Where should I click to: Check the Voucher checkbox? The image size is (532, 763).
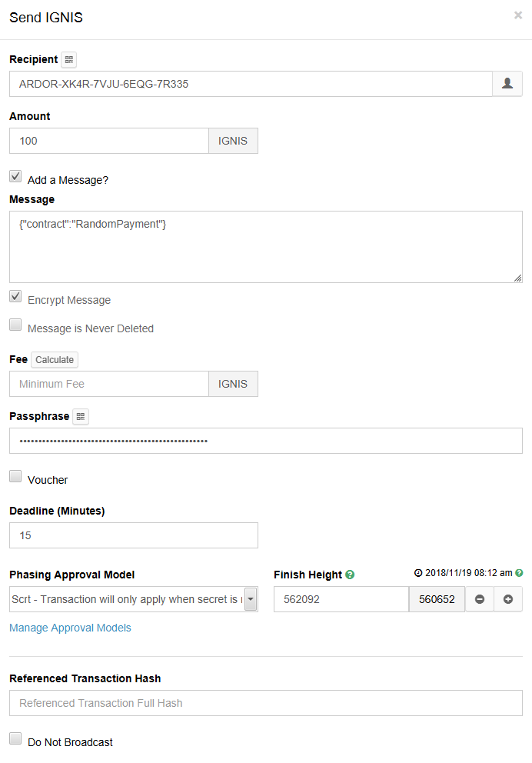(x=15, y=476)
